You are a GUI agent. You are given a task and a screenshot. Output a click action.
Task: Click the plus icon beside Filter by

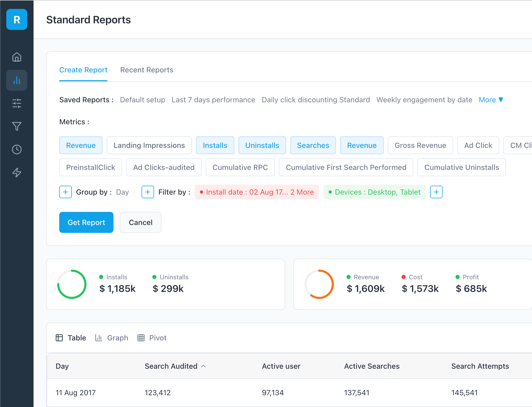(x=148, y=192)
